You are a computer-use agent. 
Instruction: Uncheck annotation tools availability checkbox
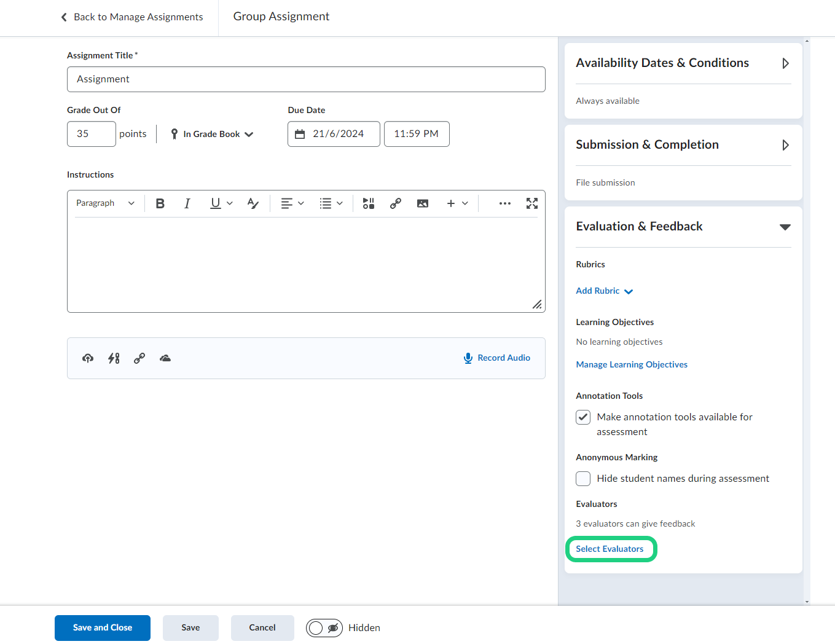(x=583, y=417)
